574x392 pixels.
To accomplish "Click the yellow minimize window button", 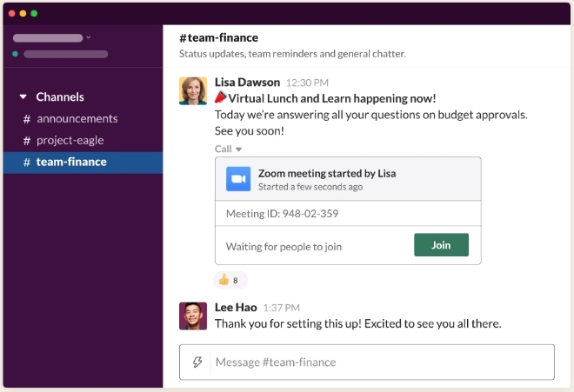I will 23,14.
